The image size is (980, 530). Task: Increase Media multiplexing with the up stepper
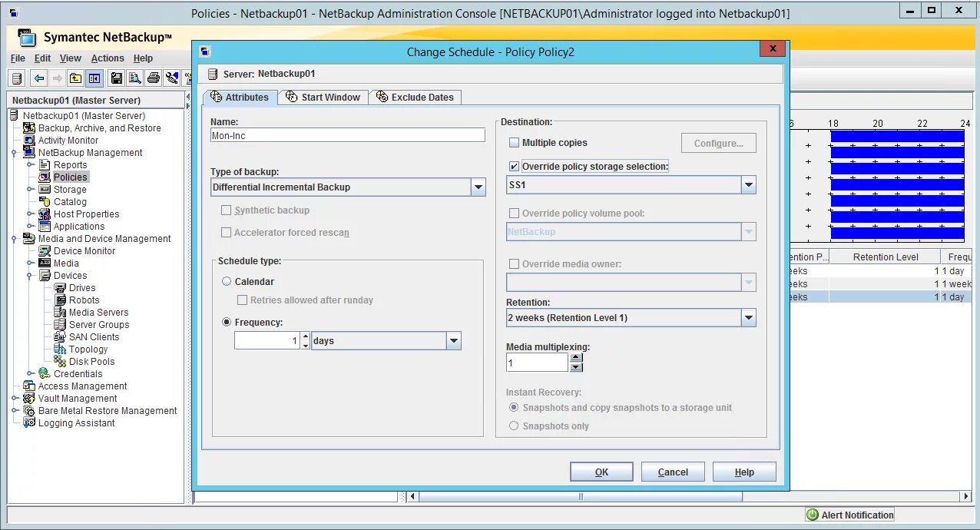tap(575, 356)
